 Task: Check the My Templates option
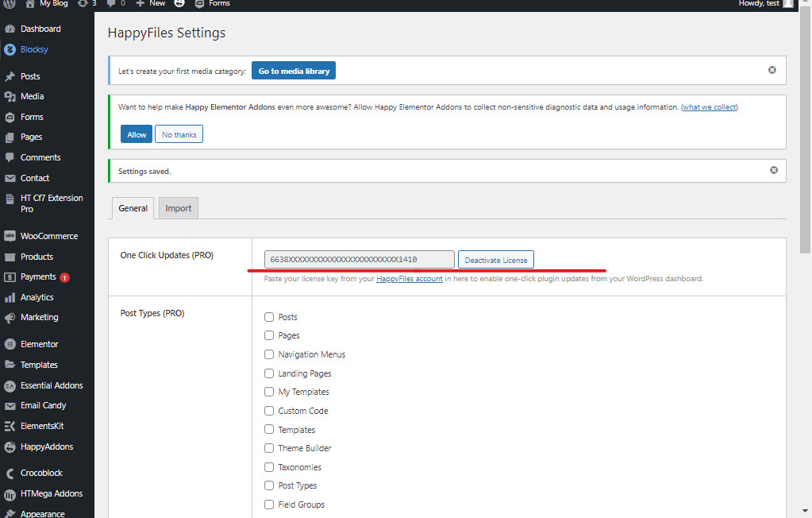tap(269, 392)
